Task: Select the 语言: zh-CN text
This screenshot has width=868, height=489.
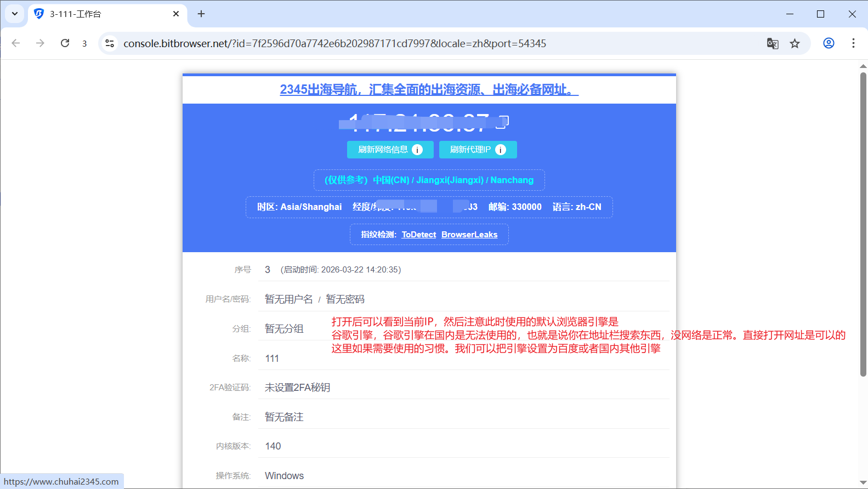Action: click(x=577, y=207)
